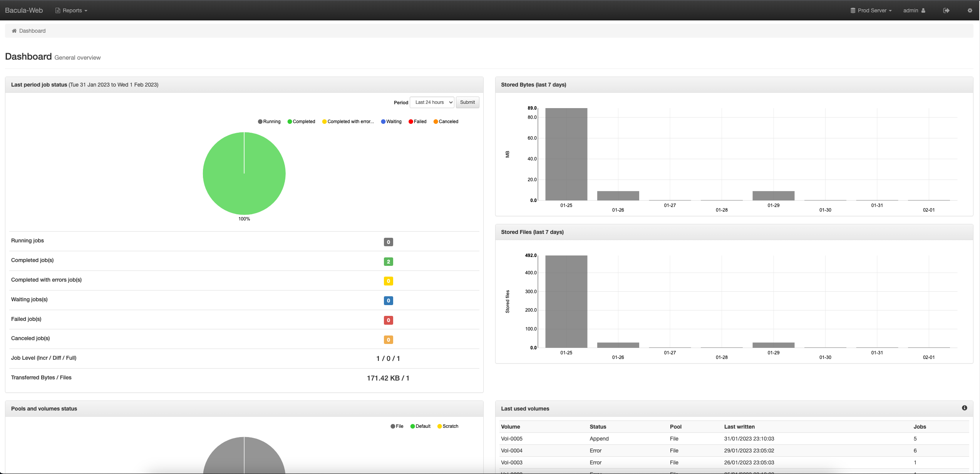Click the Pool column header
The height and width of the screenshot is (474, 980).
click(676, 427)
